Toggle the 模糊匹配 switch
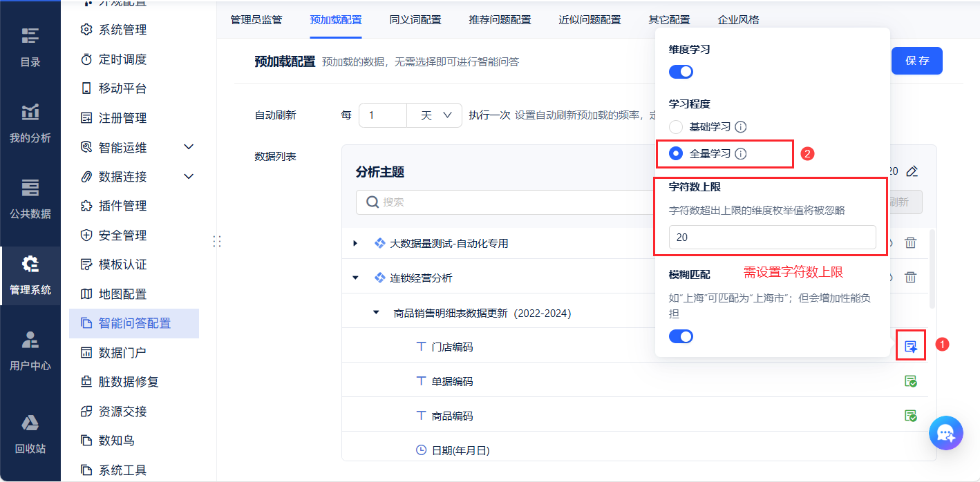Screen dimensions: 980x482 pos(681,336)
